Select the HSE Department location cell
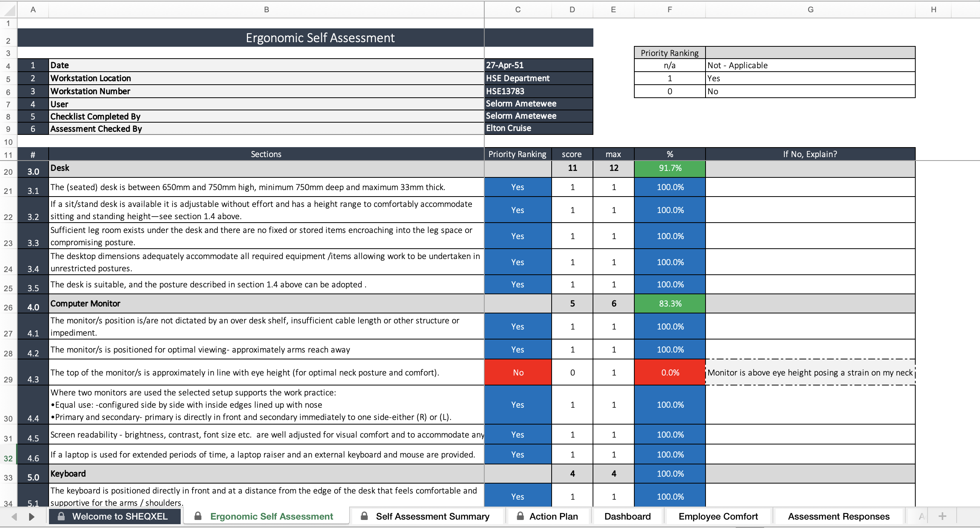 [539, 78]
